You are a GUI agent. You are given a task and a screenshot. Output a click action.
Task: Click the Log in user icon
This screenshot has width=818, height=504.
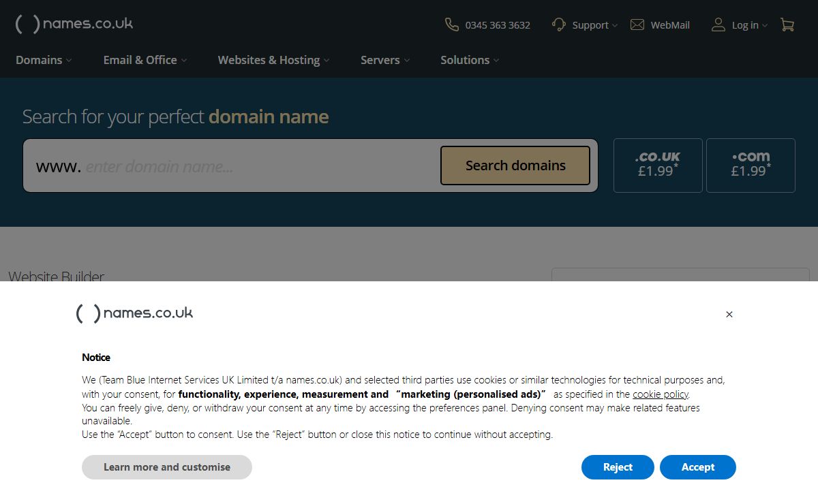(x=718, y=25)
